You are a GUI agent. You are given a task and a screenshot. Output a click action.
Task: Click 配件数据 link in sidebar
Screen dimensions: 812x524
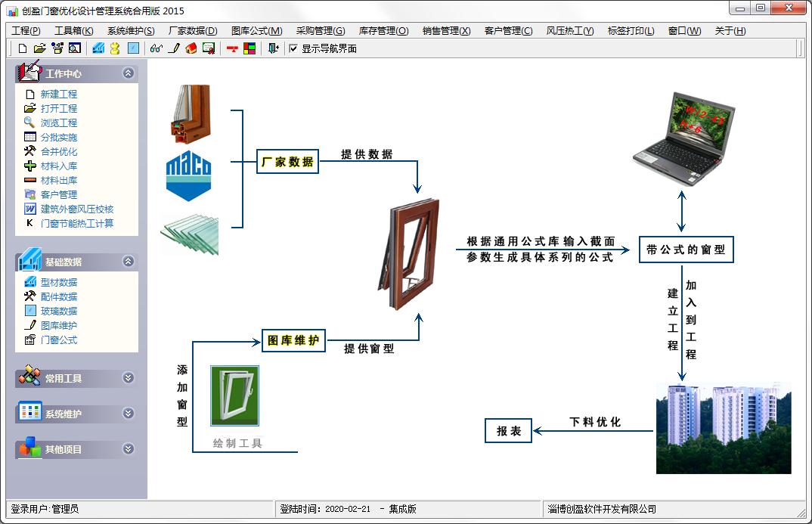(x=58, y=296)
